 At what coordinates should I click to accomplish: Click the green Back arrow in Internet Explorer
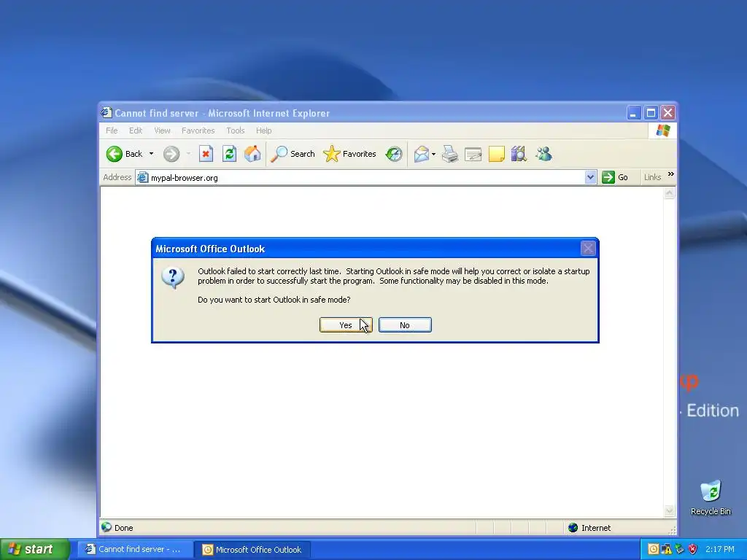click(x=115, y=154)
